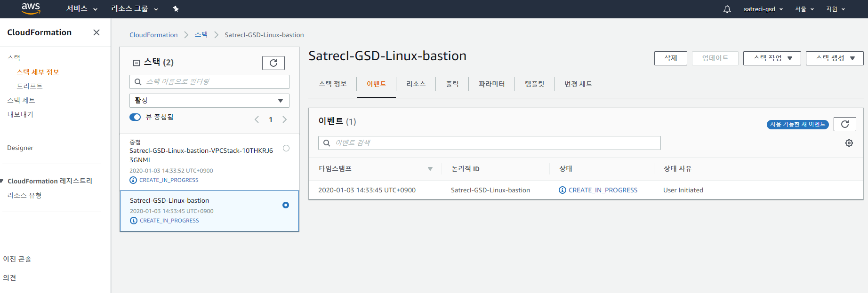Open the notifications bell

(727, 9)
